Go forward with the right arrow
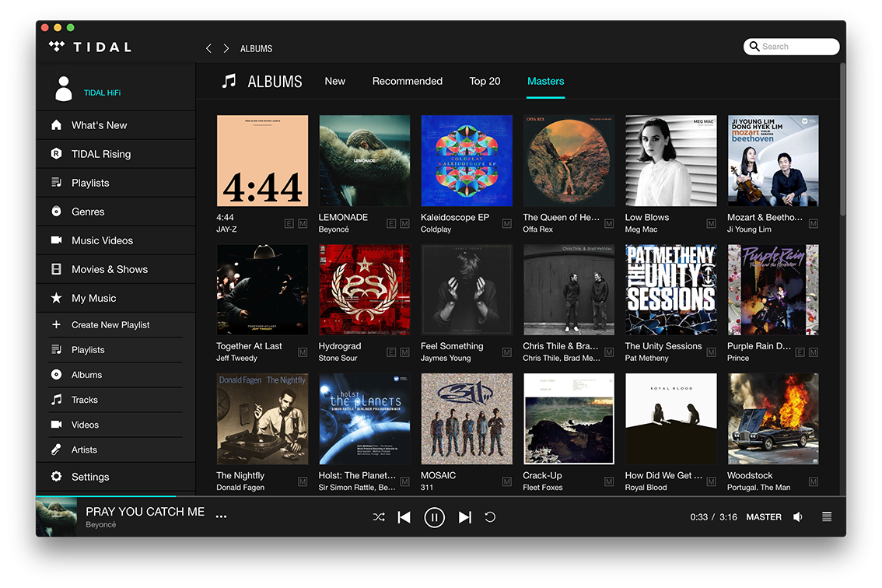The height and width of the screenshot is (588, 882). pos(226,48)
